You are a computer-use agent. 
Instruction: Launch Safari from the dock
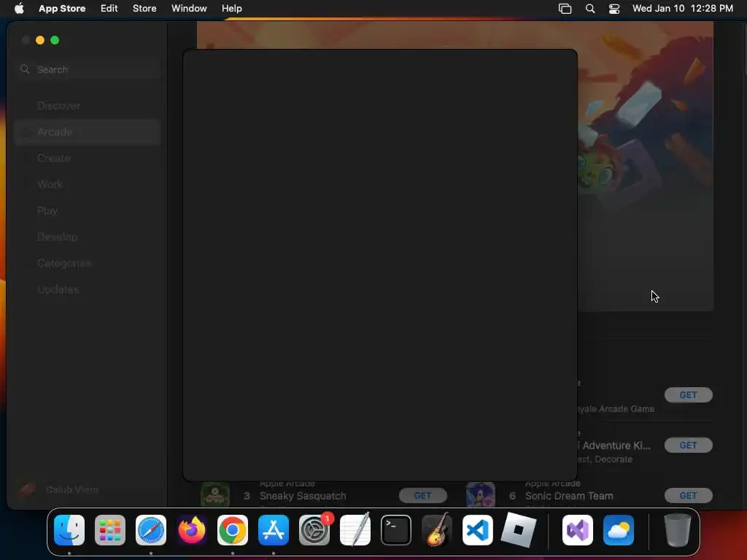151,530
